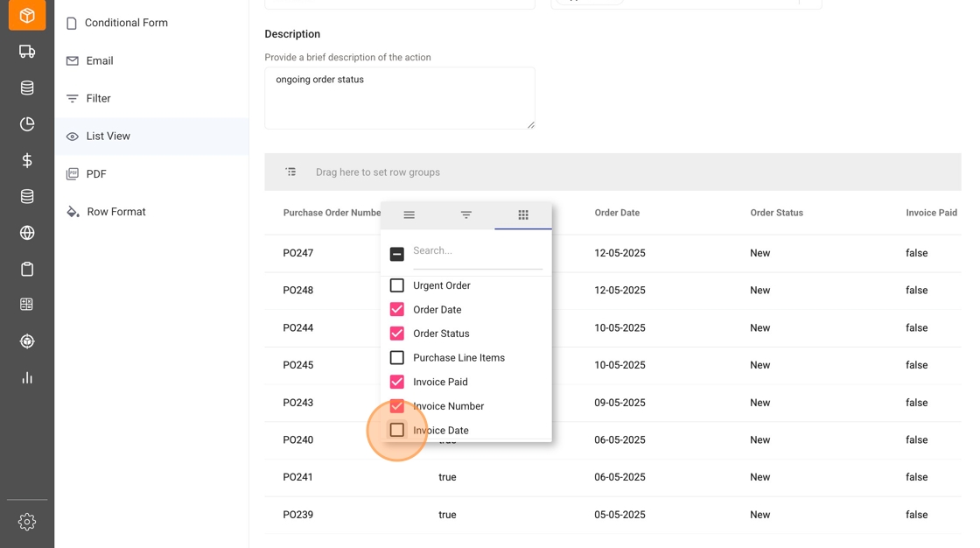Enable the Urgent Order column checkbox
980x548 pixels.
click(x=397, y=285)
